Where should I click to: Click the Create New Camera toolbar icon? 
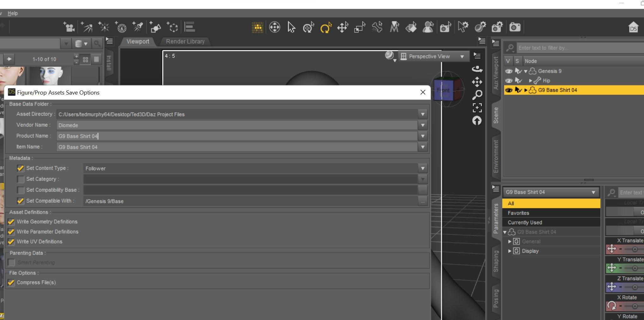(x=69, y=27)
